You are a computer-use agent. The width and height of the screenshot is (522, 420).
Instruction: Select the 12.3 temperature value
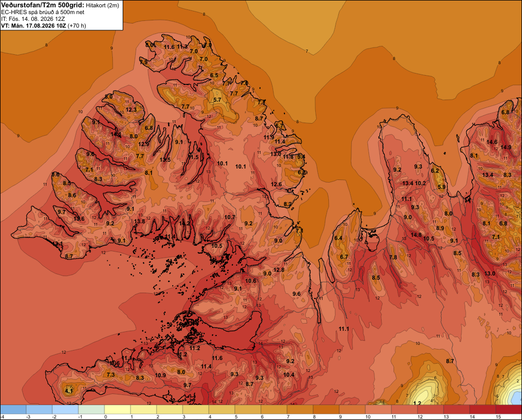pos(131,110)
